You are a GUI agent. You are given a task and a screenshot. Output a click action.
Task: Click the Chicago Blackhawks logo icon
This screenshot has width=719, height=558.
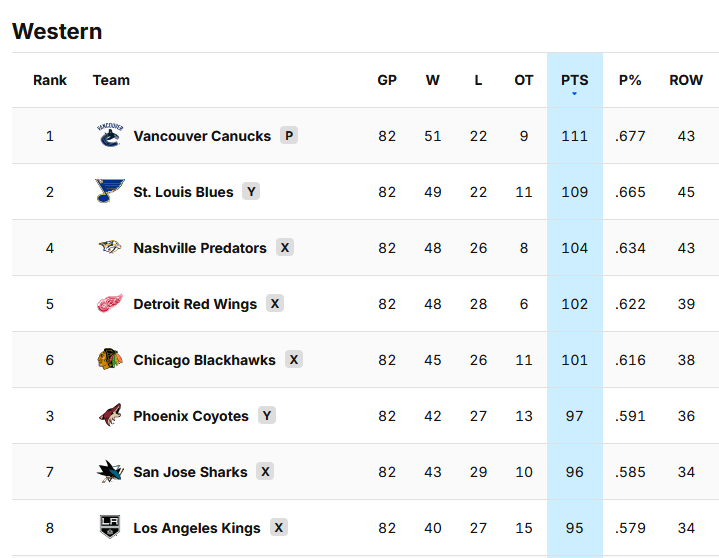[110, 360]
